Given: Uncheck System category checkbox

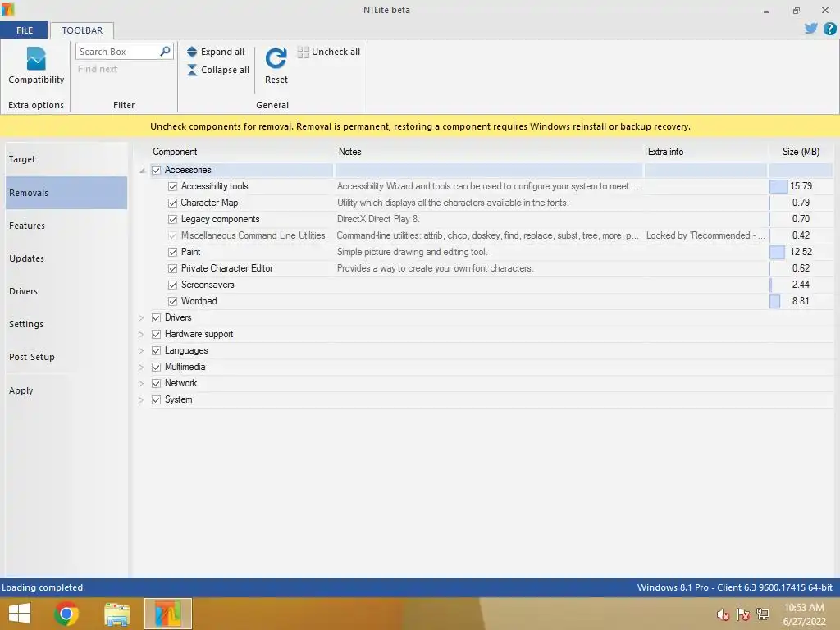Looking at the screenshot, I should [156, 399].
